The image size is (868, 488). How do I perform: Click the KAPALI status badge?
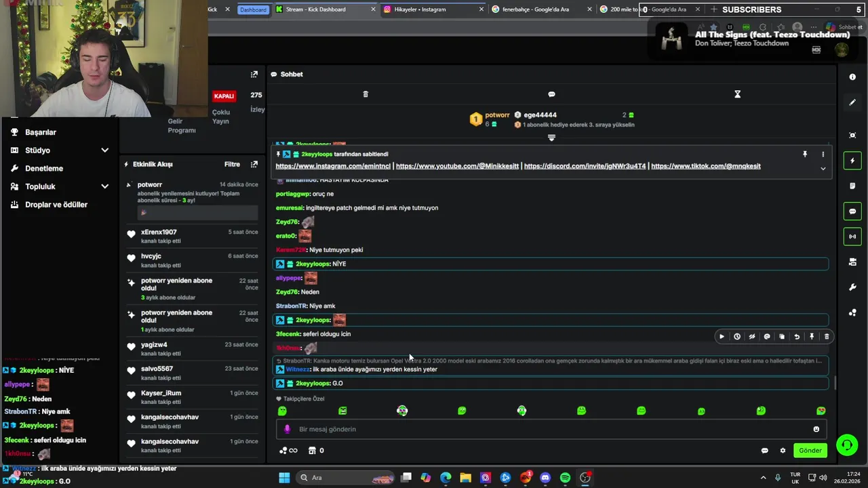(224, 96)
